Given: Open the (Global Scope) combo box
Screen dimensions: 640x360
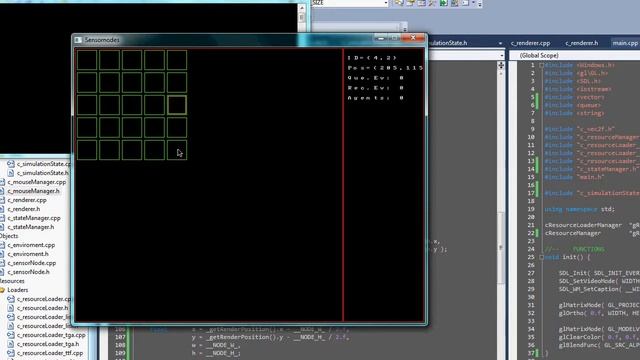Looking at the screenshot, I should (575, 56).
